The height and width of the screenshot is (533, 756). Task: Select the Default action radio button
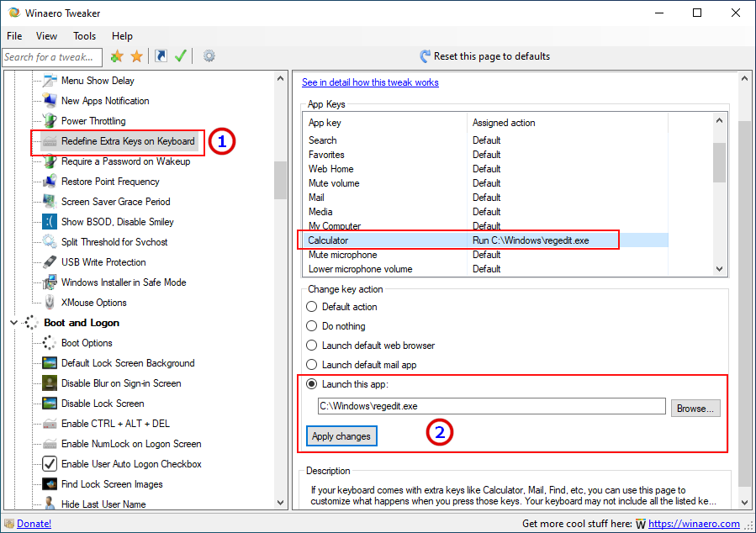[312, 307]
